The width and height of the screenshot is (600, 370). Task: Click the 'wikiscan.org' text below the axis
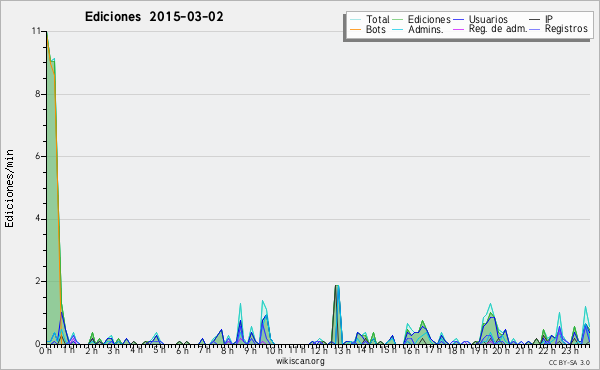pos(300,361)
